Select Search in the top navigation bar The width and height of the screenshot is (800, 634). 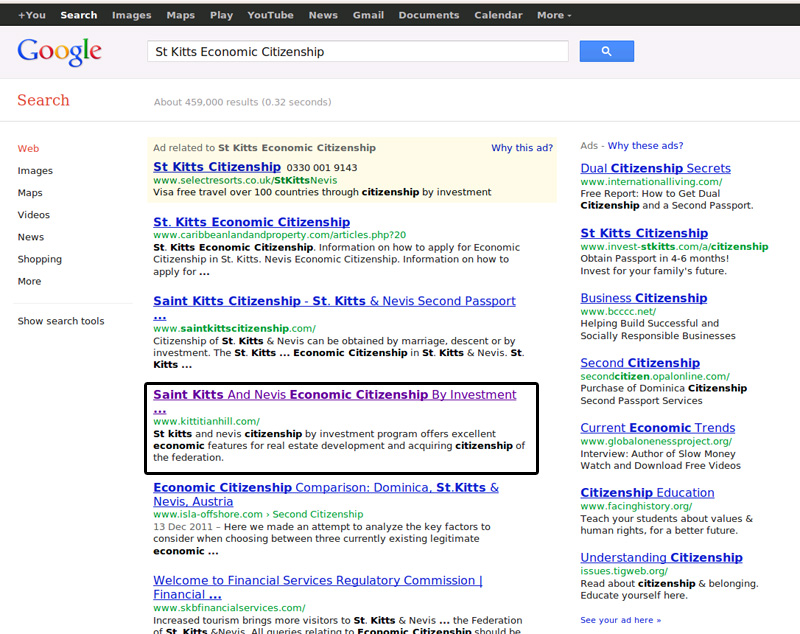pyautogui.click(x=79, y=15)
